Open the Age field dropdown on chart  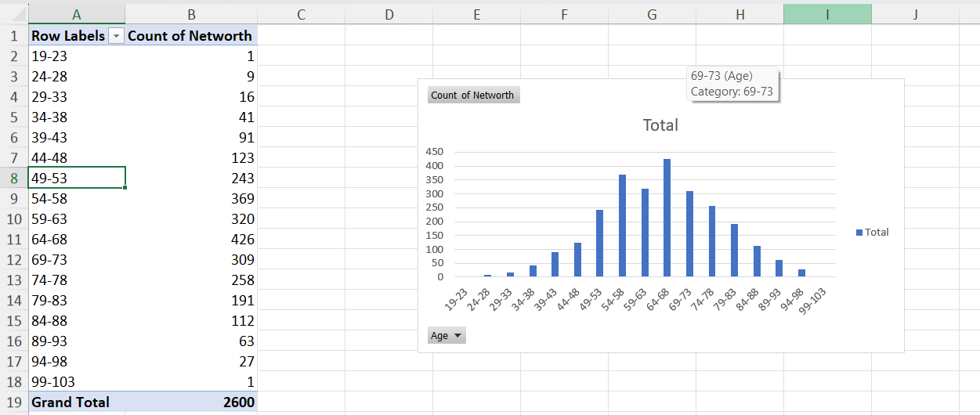[447, 335]
